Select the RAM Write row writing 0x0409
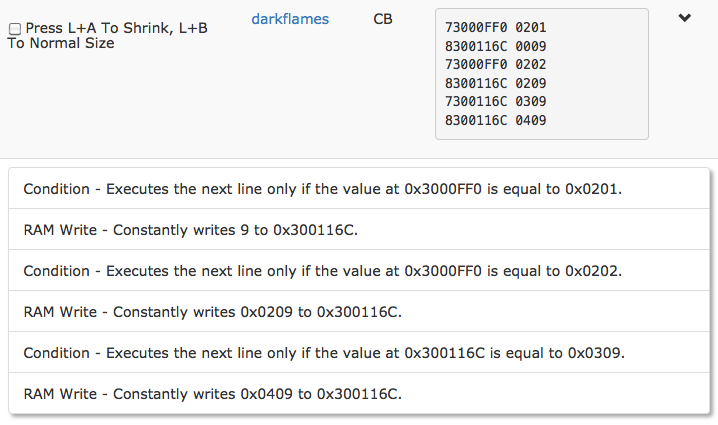 [x=212, y=394]
